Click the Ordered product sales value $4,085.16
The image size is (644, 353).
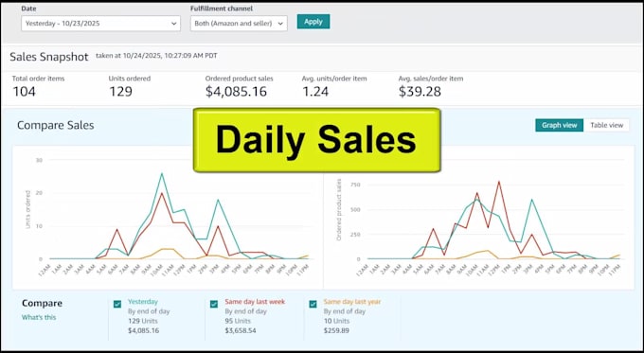coord(236,91)
